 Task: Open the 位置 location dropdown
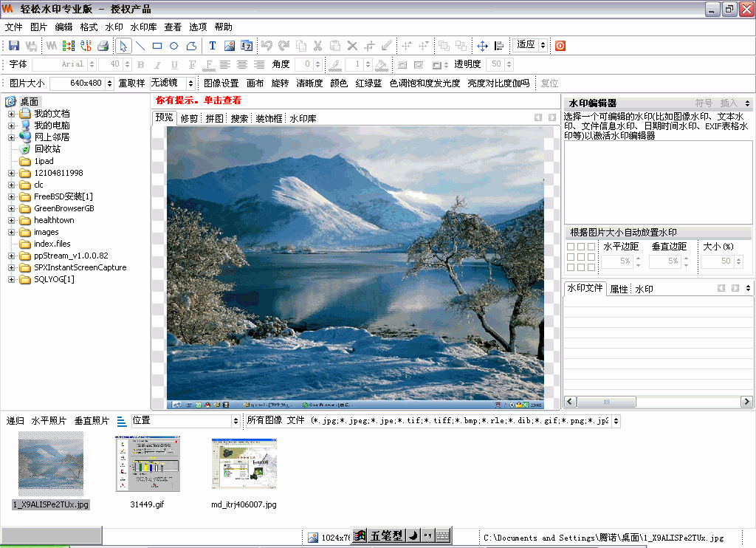click(x=236, y=421)
